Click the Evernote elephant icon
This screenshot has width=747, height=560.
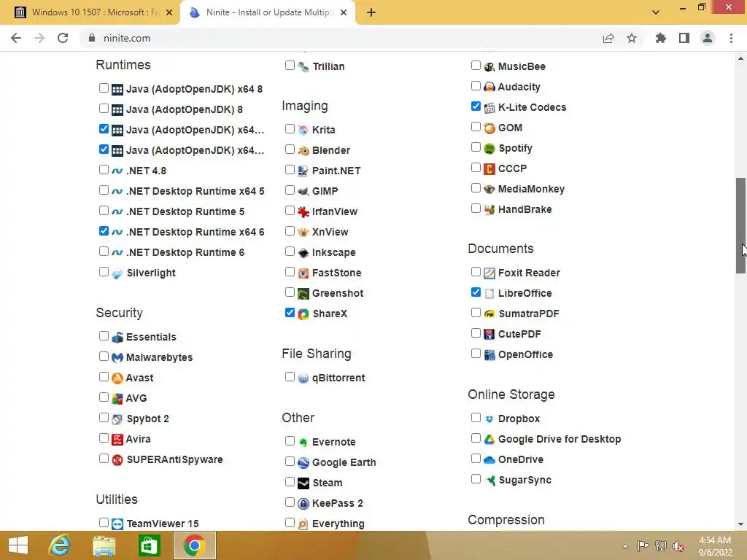coord(303,443)
